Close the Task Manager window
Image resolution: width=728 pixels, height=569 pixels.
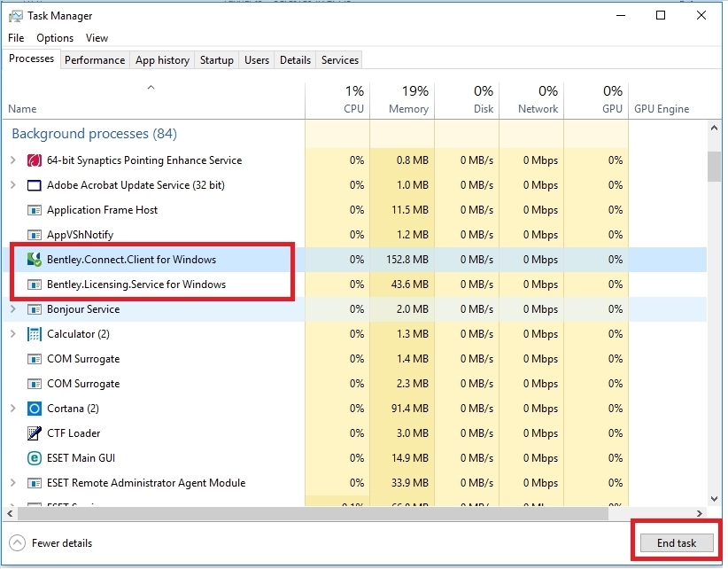click(701, 15)
